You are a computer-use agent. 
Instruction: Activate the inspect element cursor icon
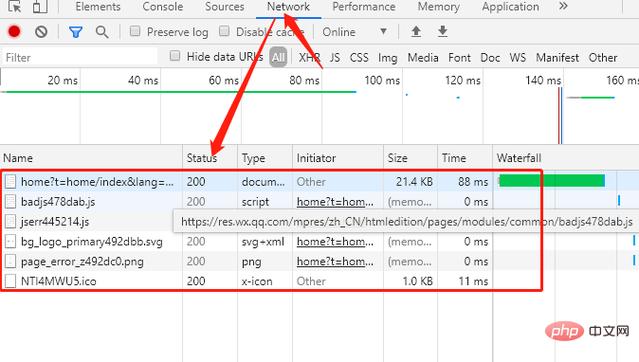(x=15, y=7)
